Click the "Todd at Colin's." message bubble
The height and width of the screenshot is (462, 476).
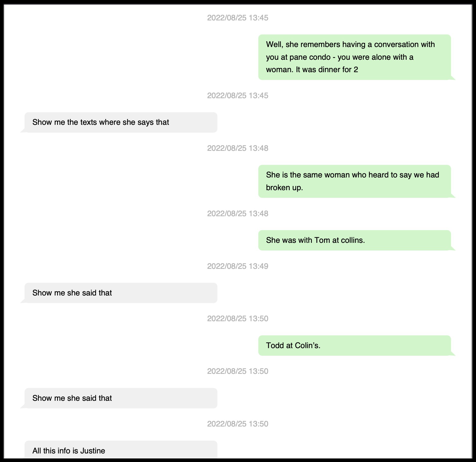tap(354, 345)
